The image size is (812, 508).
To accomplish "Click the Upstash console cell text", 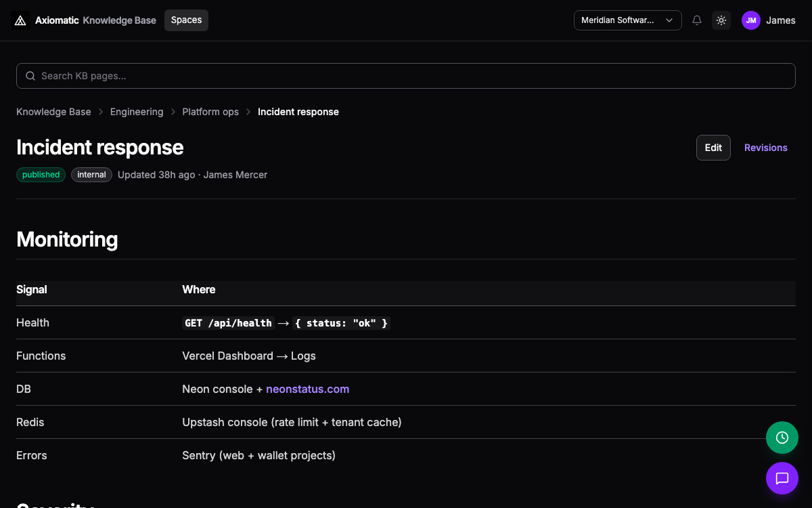I will [x=292, y=422].
